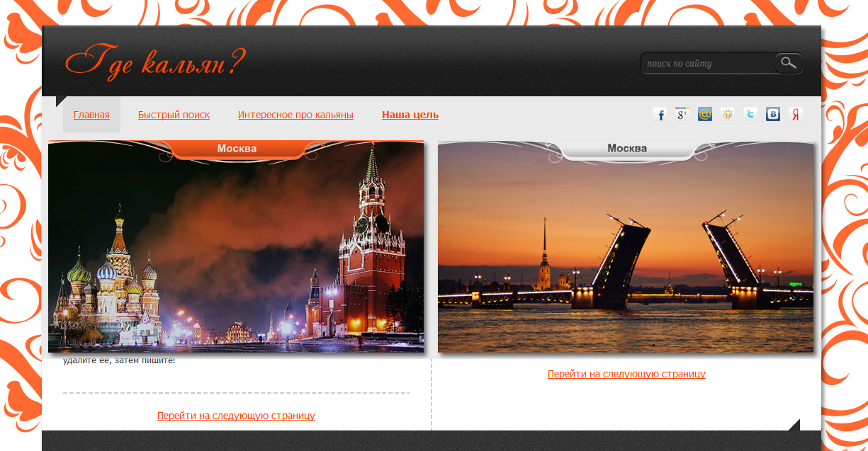This screenshot has height=451, width=868.
Task: Open «Интересное про кальяны» menu item
Action: pyautogui.click(x=295, y=115)
